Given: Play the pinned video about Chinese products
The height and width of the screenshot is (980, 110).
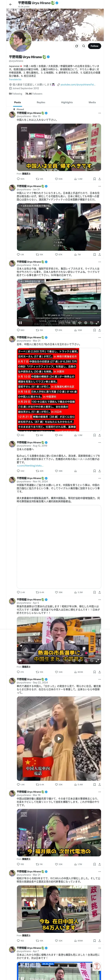Looking at the screenshot, I should point(59,147).
